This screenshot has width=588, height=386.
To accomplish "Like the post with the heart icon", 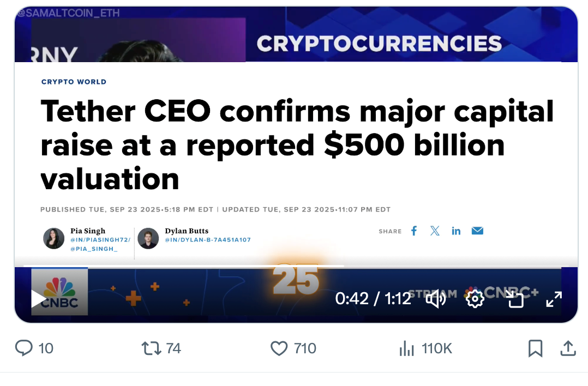I will point(279,348).
